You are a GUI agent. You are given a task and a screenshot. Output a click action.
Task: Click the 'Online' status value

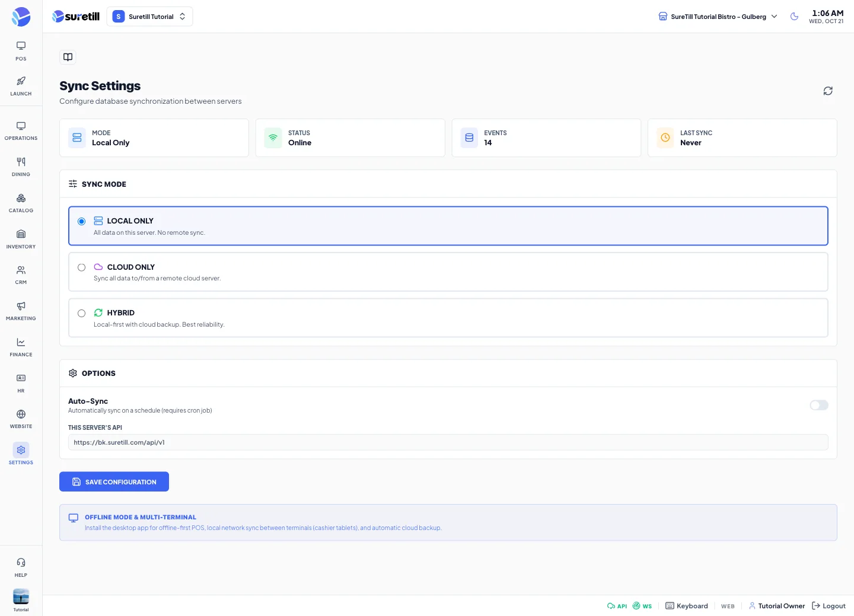pyautogui.click(x=299, y=143)
